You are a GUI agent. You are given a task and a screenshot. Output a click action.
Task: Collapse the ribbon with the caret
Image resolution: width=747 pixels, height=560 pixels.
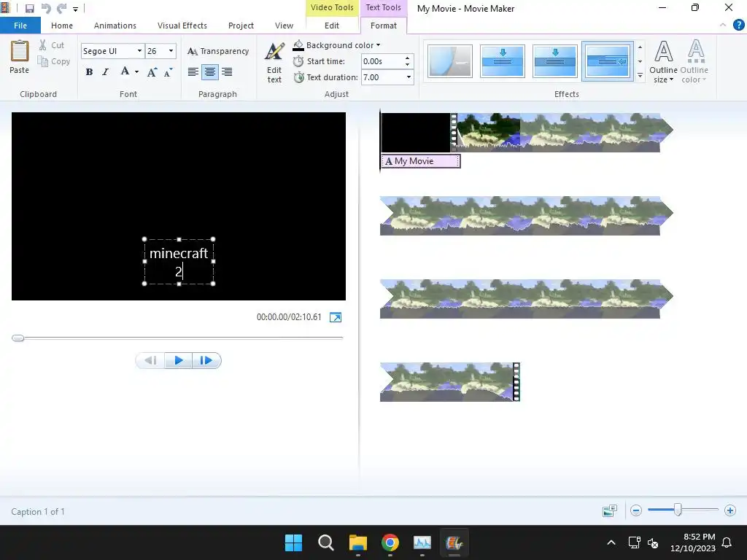pos(723,26)
